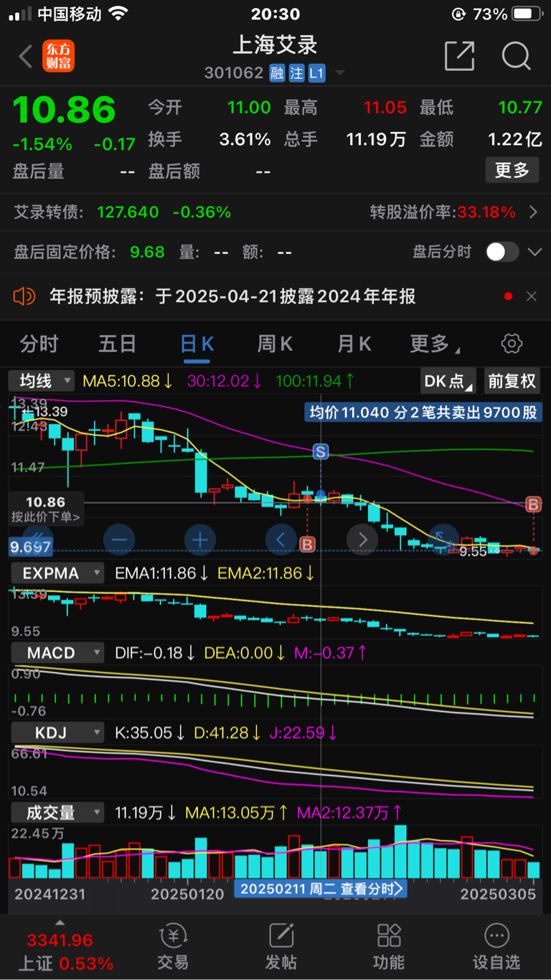
Task: Tap the leftmost double-arrow chart control
Action: (38, 540)
